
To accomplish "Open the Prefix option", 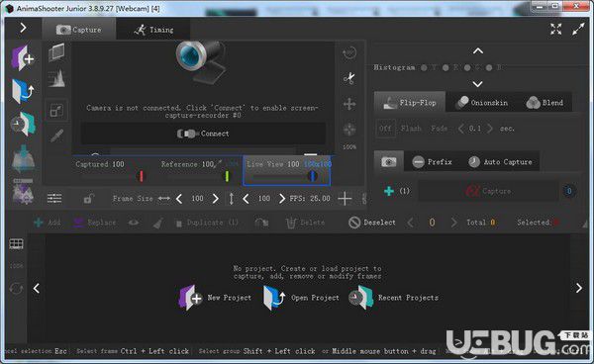I will 432,161.
